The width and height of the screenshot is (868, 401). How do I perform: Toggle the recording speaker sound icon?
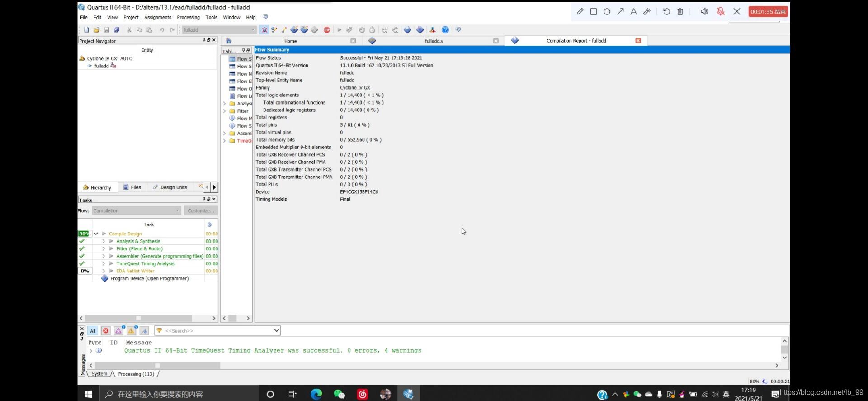point(704,11)
